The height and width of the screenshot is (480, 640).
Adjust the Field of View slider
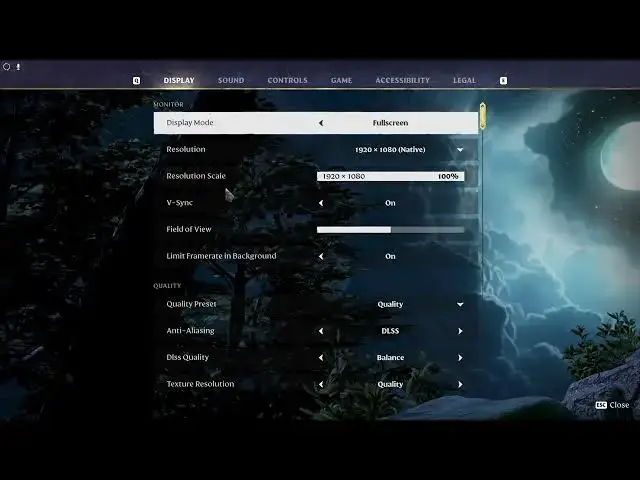(x=391, y=230)
